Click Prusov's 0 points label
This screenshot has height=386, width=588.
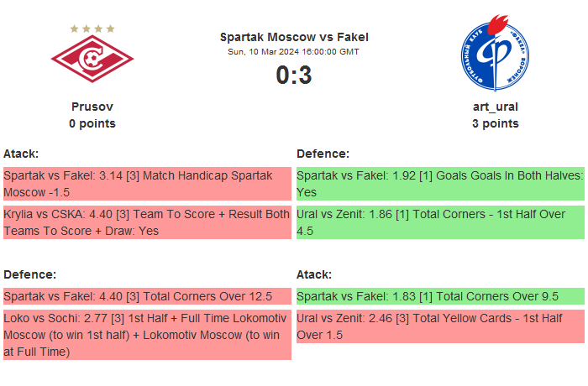coord(92,123)
